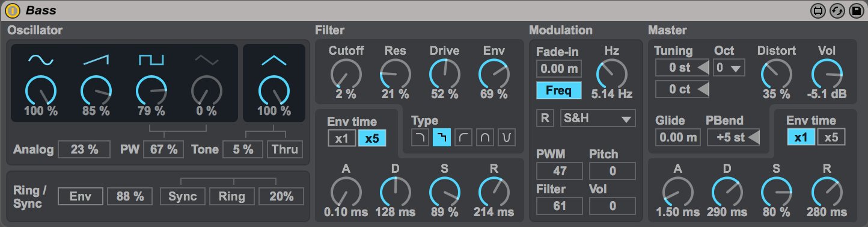Click the sub oscillator level knob

(274, 91)
